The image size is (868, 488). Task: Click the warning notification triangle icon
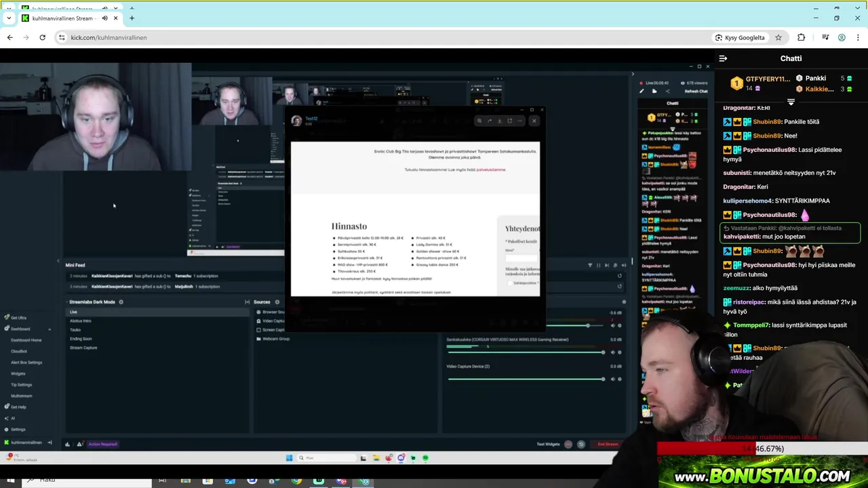coord(79,444)
